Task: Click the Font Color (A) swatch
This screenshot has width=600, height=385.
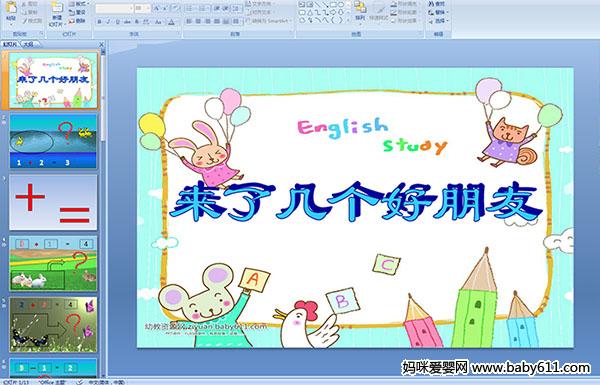Action: pos(171,22)
